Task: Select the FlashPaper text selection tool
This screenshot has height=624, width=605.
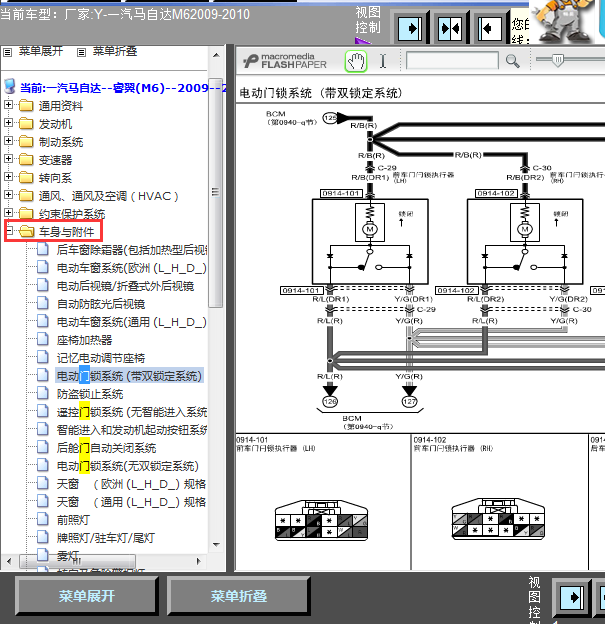Action: click(x=383, y=62)
